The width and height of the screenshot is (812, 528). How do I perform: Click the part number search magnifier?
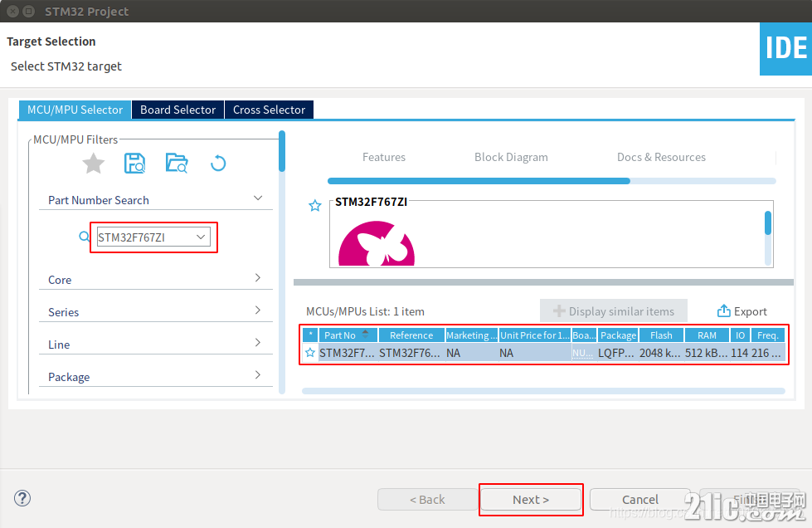[x=84, y=237]
